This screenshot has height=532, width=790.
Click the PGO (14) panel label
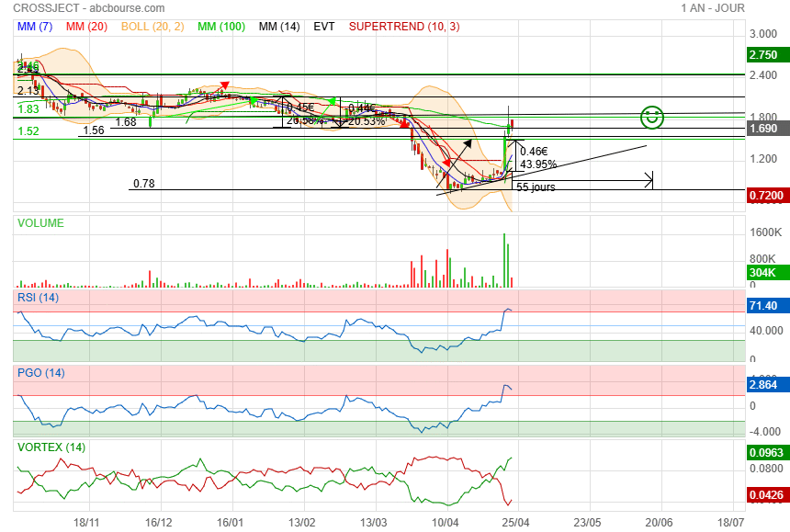(41, 373)
